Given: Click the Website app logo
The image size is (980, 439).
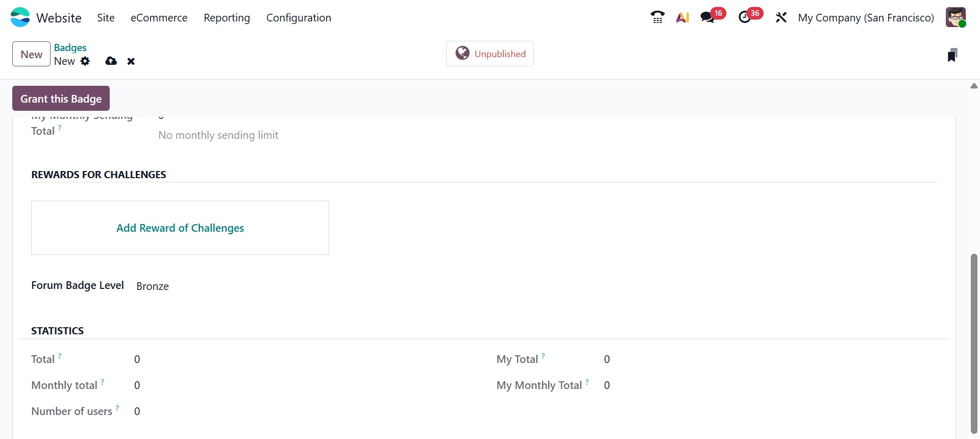Looking at the screenshot, I should [x=20, y=17].
